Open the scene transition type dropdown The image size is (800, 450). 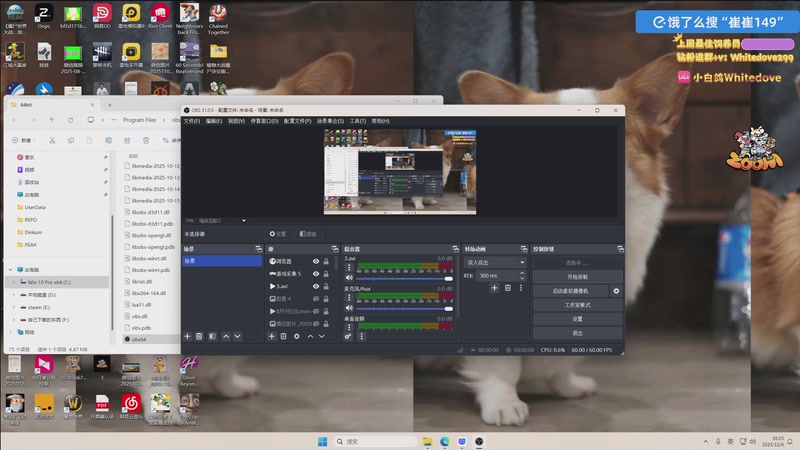tap(495, 262)
